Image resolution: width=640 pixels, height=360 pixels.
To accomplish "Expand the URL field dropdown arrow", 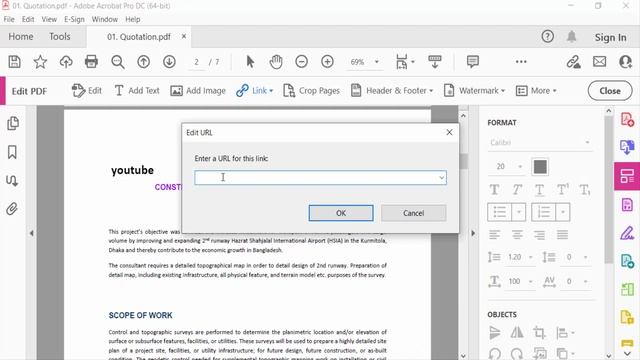I will coord(441,178).
